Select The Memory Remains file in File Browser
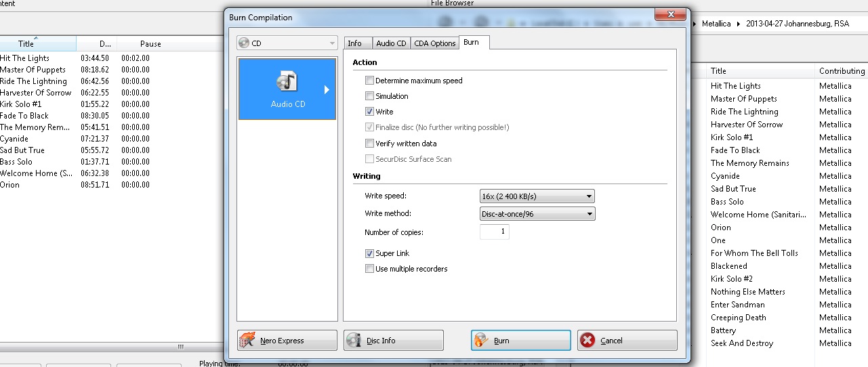The width and height of the screenshot is (868, 367). [750, 163]
